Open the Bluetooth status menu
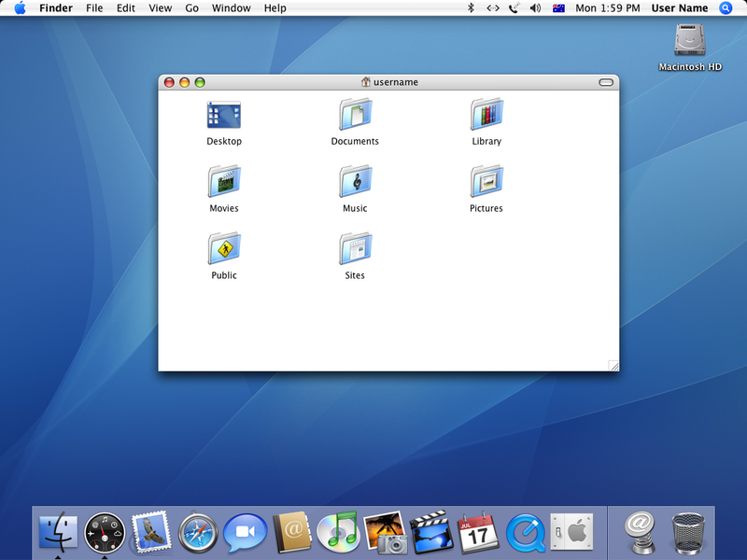 (x=471, y=8)
